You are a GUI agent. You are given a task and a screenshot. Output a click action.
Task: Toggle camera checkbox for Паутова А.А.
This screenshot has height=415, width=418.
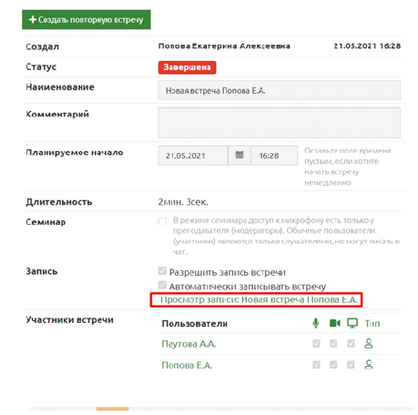[x=333, y=343]
